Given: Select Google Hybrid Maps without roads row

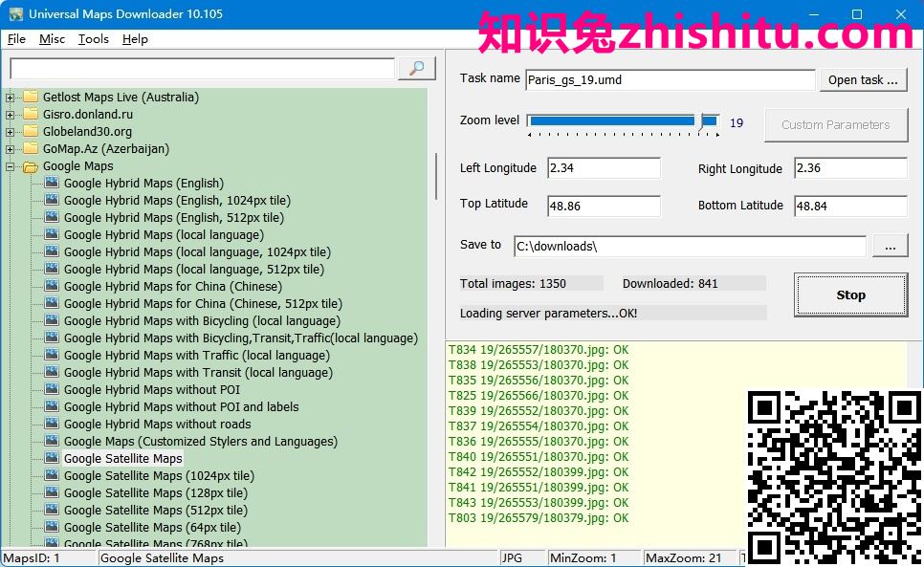Looking at the screenshot, I should pyautogui.click(x=157, y=424).
